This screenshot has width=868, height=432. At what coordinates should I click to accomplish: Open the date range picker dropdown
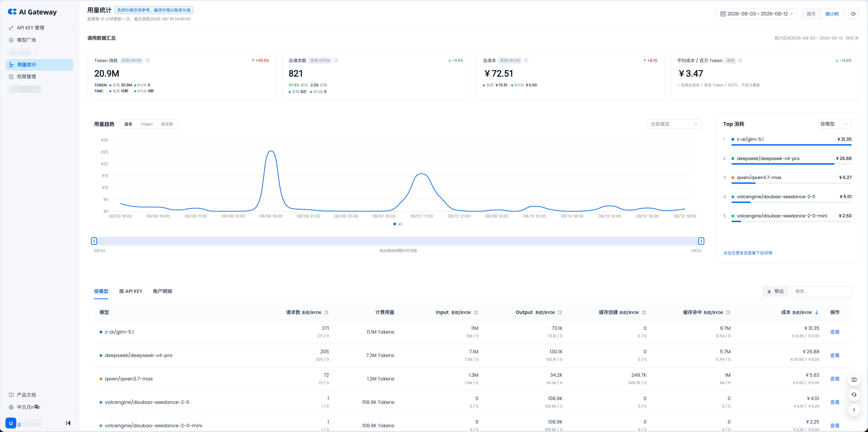[756, 14]
